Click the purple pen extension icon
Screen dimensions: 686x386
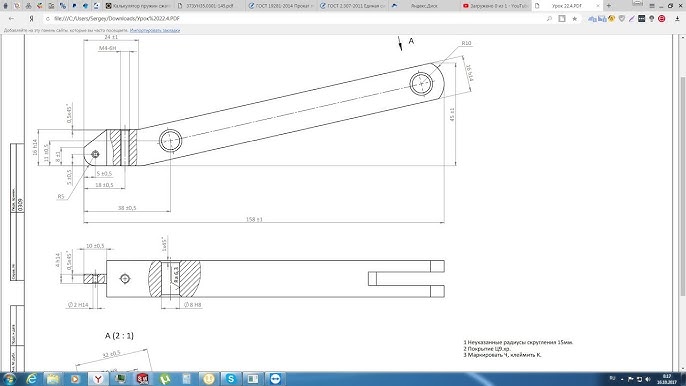[x=631, y=19]
